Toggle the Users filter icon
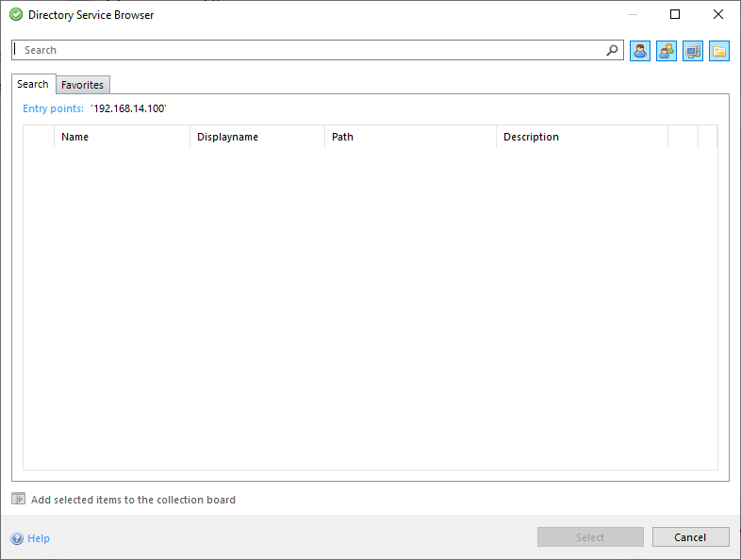This screenshot has height=560, width=741. click(640, 51)
